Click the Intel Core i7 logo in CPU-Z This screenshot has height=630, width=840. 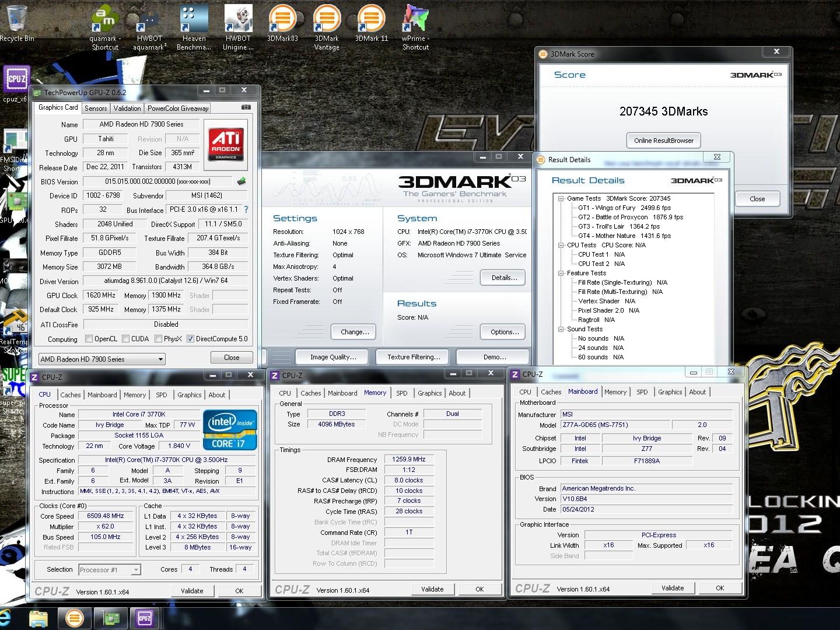click(x=230, y=431)
